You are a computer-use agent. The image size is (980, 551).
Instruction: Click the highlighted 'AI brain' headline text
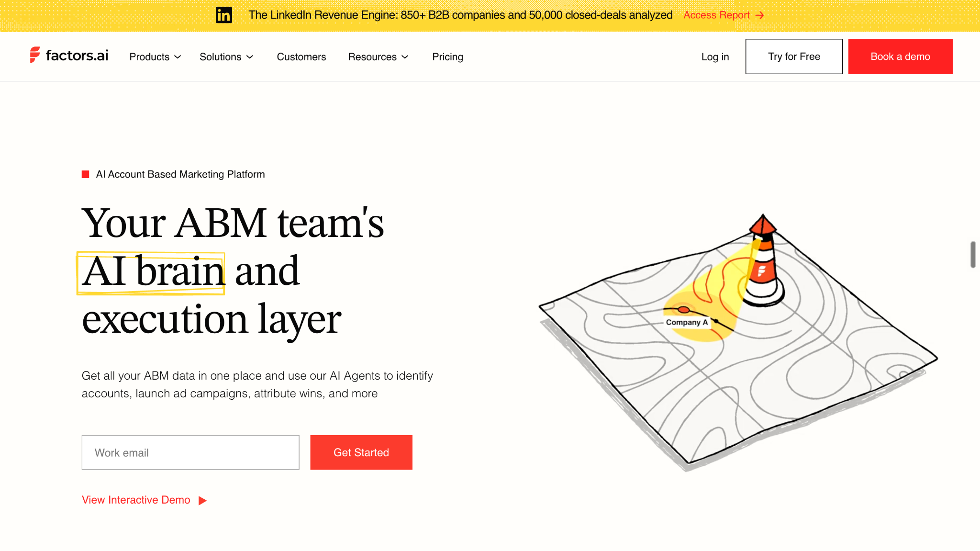tap(153, 271)
